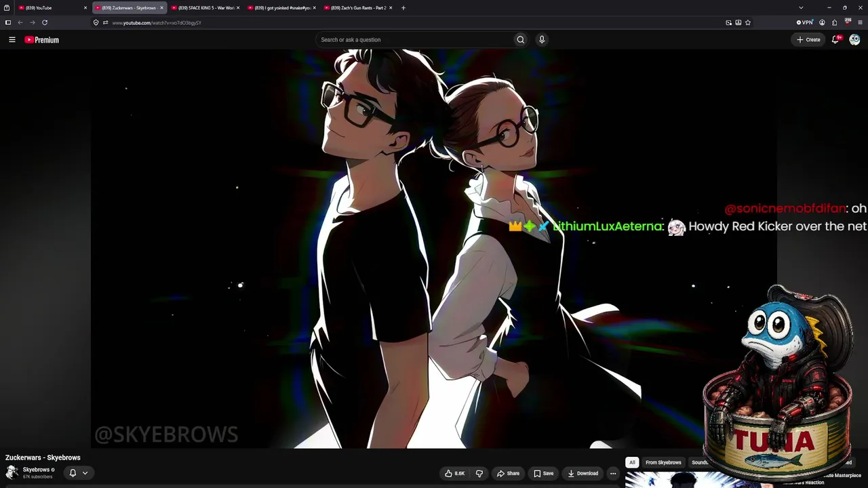
Task: Start voice search with microphone icon
Action: pyautogui.click(x=542, y=39)
